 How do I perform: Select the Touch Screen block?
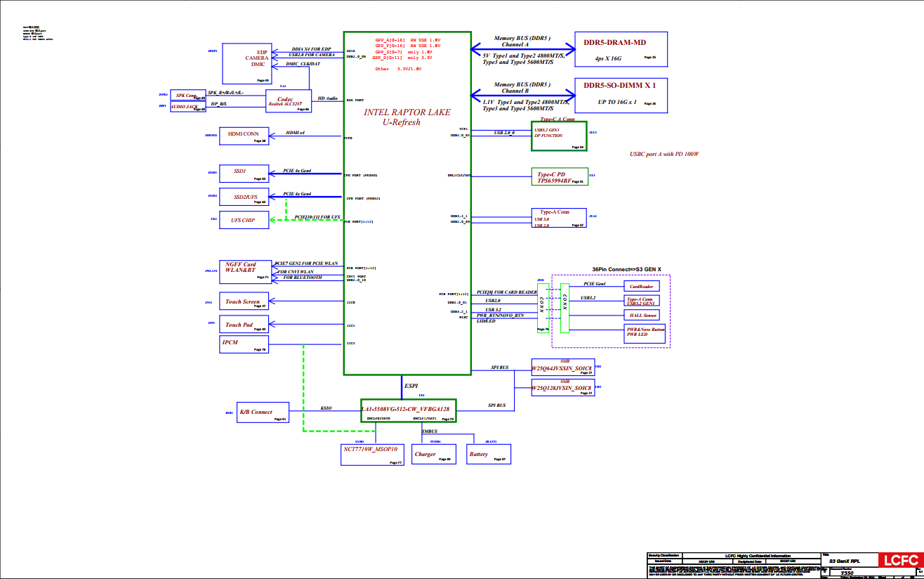click(x=244, y=301)
